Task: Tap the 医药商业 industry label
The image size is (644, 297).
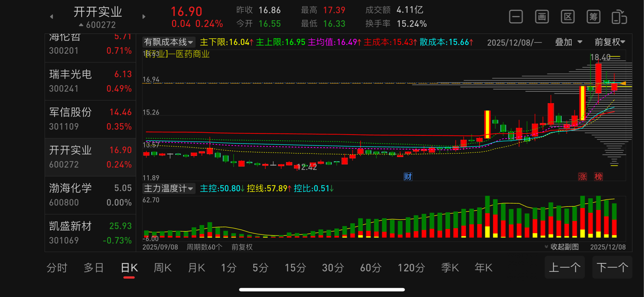Action: point(193,54)
